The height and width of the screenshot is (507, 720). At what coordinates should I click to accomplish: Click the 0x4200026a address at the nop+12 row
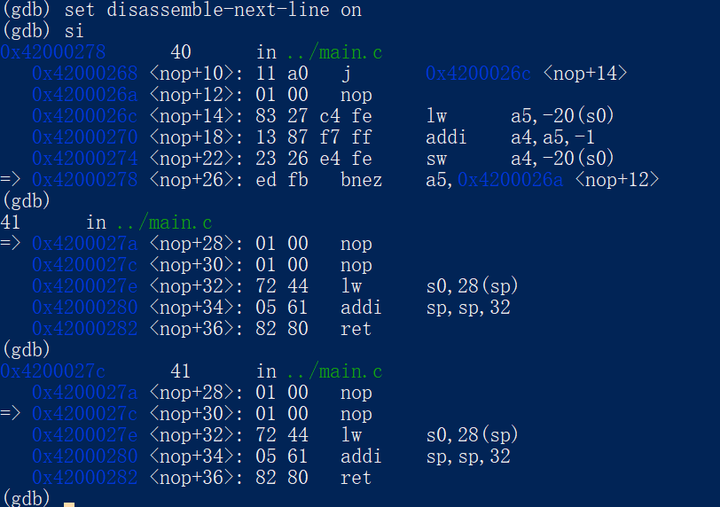tap(85, 95)
